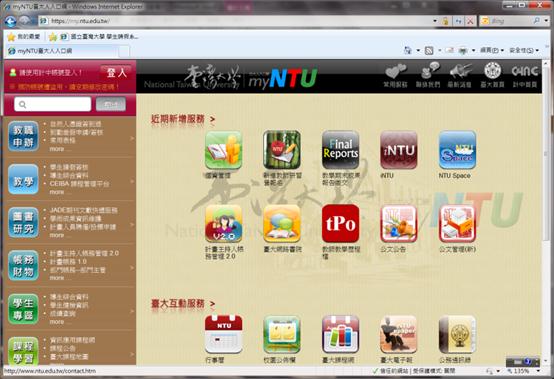Image resolution: width=554 pixels, height=379 pixels.
Task: Click the sidebar search input field
Action: pos(53,105)
